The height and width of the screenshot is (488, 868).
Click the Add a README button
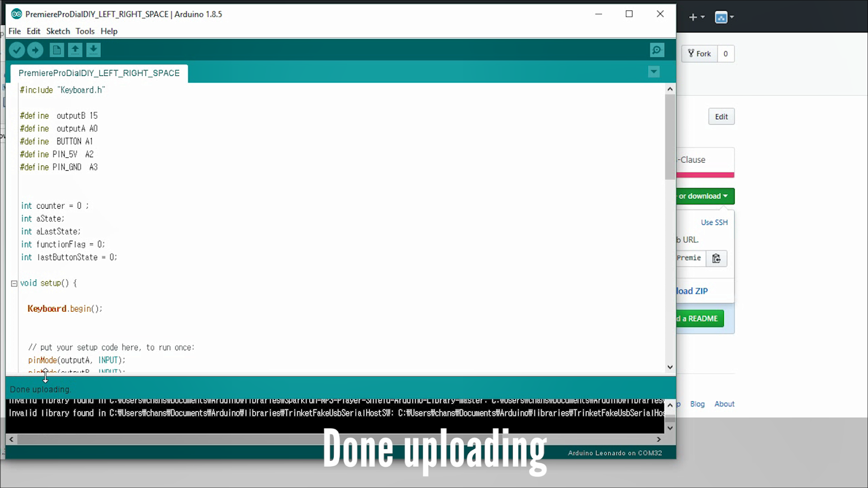tap(700, 319)
